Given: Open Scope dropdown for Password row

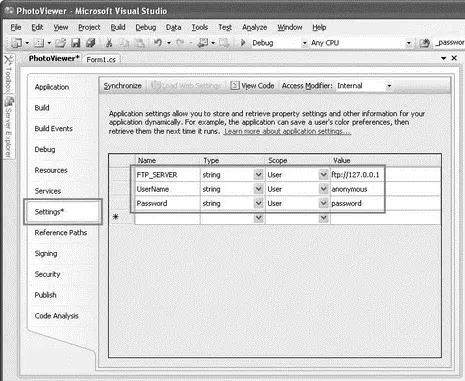Looking at the screenshot, I should tap(323, 203).
